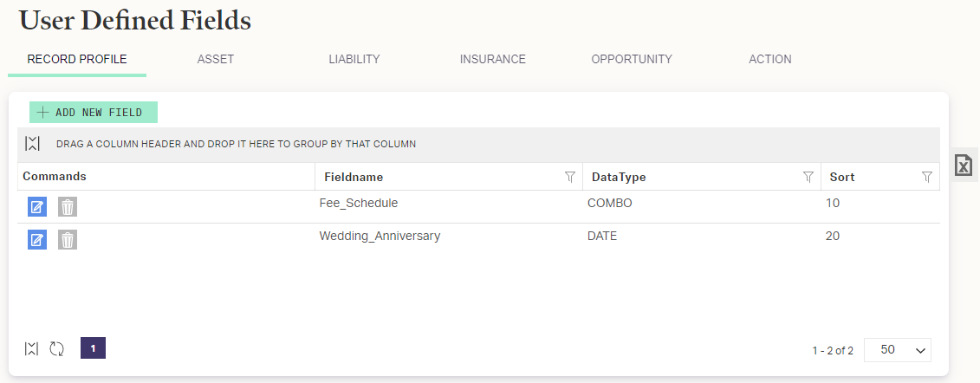Viewport: 980px width, 383px height.
Task: Click the collapse icon beside refresh
Action: coord(32,348)
